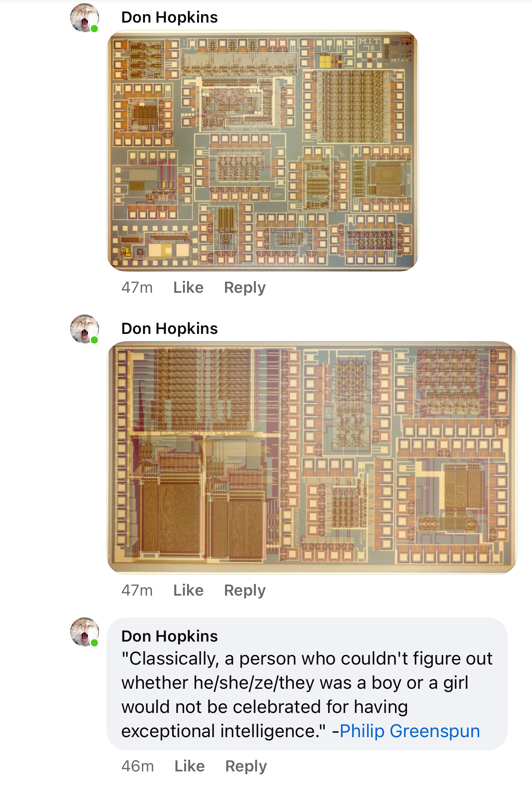
Task: Like the memory-array chip photo comment
Action: pyautogui.click(x=188, y=590)
